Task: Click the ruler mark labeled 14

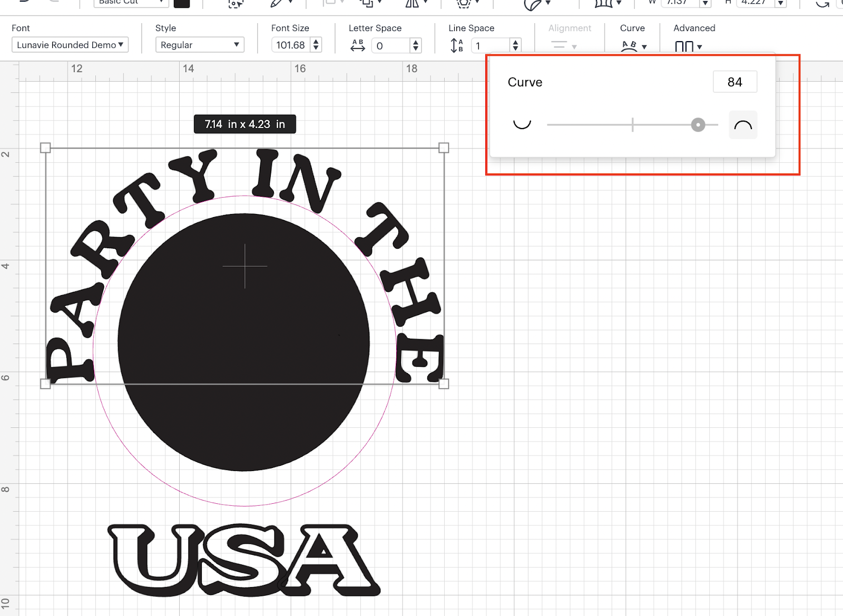Action: point(189,69)
